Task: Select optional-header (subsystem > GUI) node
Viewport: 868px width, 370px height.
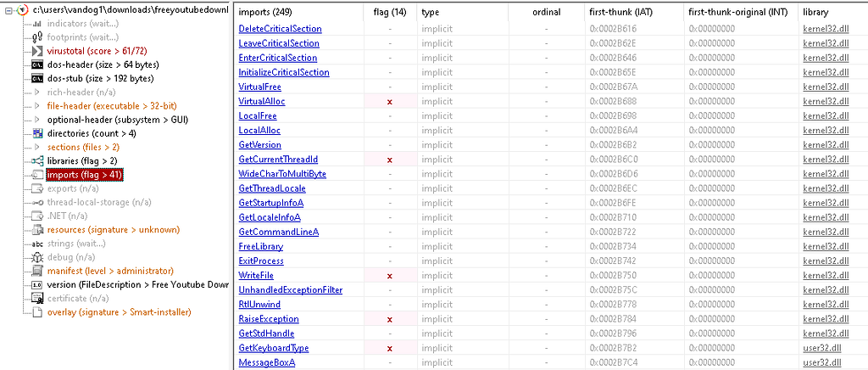Action: tap(118, 120)
